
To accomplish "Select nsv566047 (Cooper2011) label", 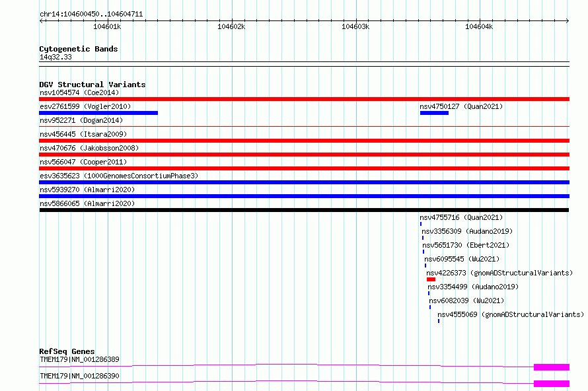I will click(83, 162).
